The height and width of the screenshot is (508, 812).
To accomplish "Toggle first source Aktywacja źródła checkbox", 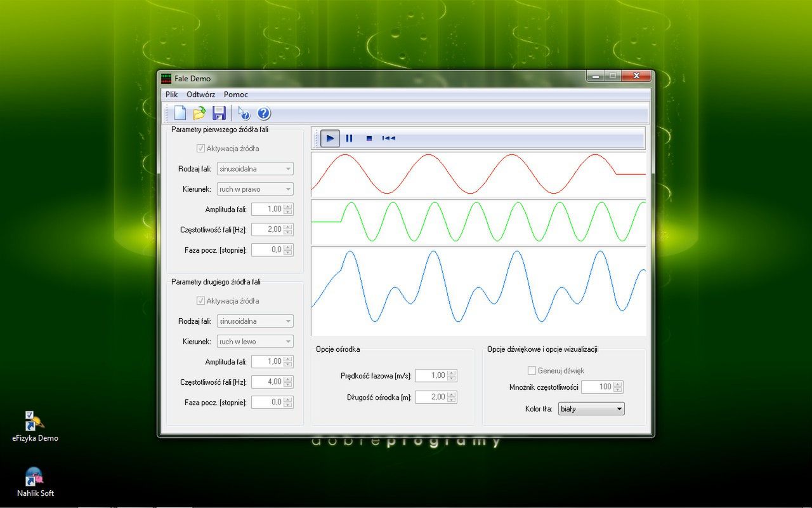I will [201, 149].
